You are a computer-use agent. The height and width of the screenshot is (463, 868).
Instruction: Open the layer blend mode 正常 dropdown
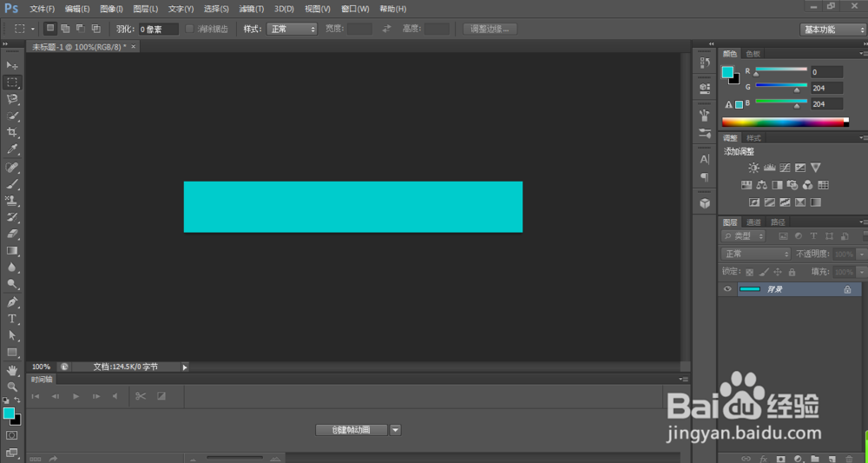tap(756, 255)
